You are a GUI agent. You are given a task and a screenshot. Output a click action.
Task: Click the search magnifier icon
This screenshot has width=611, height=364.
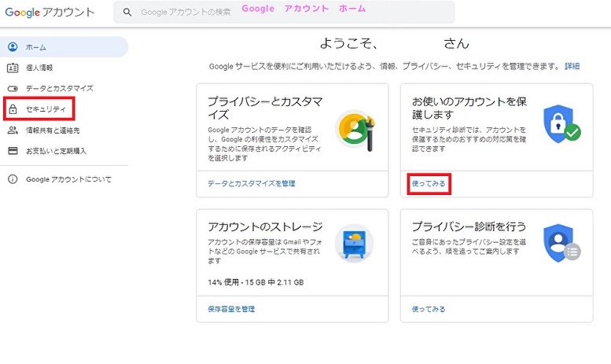(127, 12)
